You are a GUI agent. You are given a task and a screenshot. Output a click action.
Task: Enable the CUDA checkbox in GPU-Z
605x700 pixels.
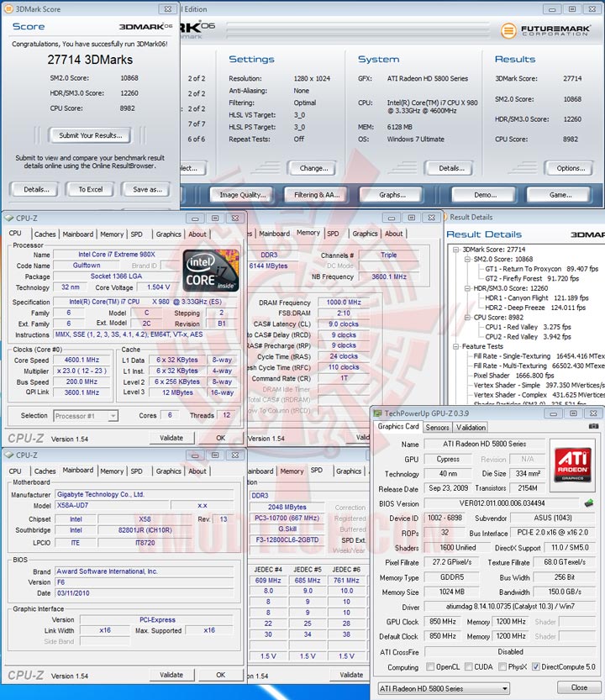[468, 666]
